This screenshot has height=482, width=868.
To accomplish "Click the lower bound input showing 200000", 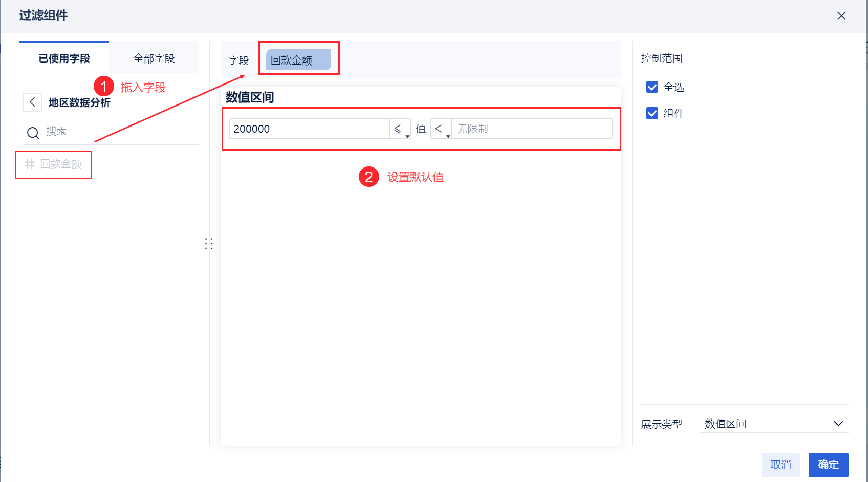I will tap(310, 129).
